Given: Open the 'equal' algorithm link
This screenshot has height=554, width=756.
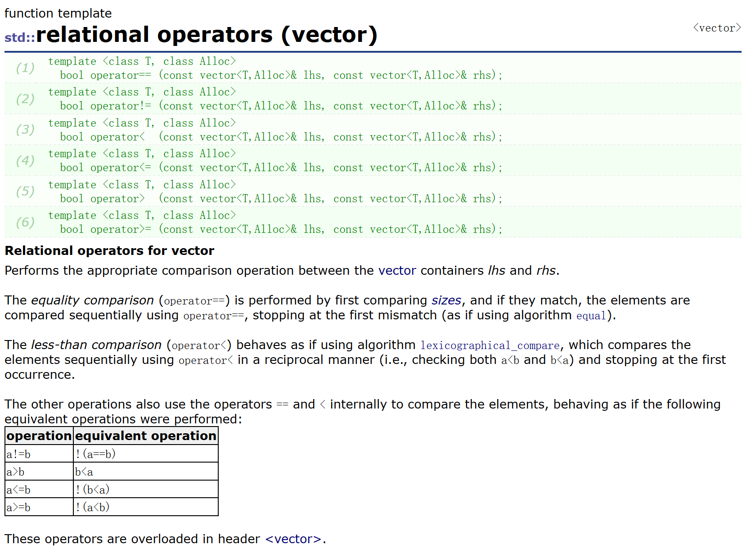Looking at the screenshot, I should [591, 315].
